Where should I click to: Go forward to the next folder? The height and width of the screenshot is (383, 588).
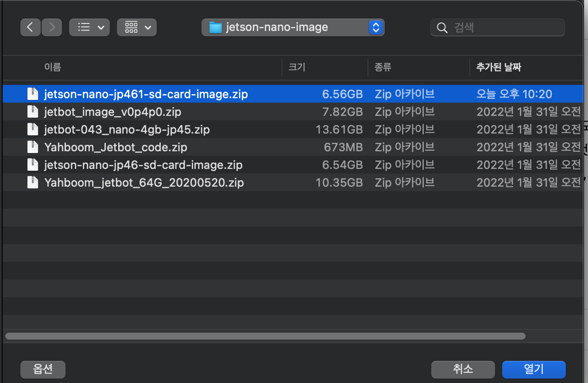coord(52,27)
